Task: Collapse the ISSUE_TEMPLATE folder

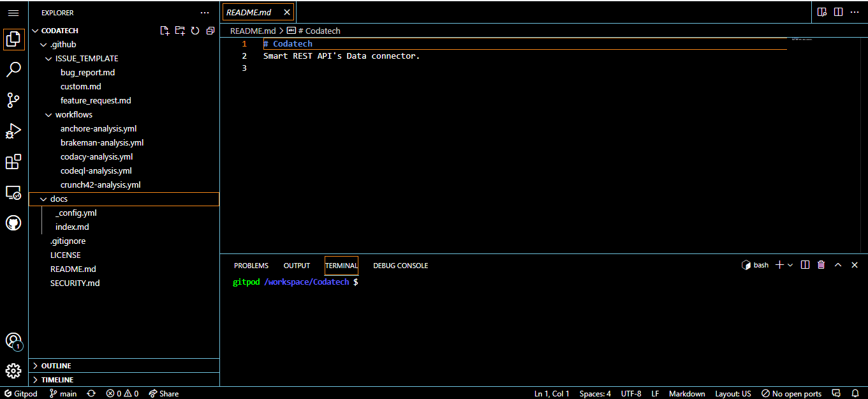Action: pos(124,59)
